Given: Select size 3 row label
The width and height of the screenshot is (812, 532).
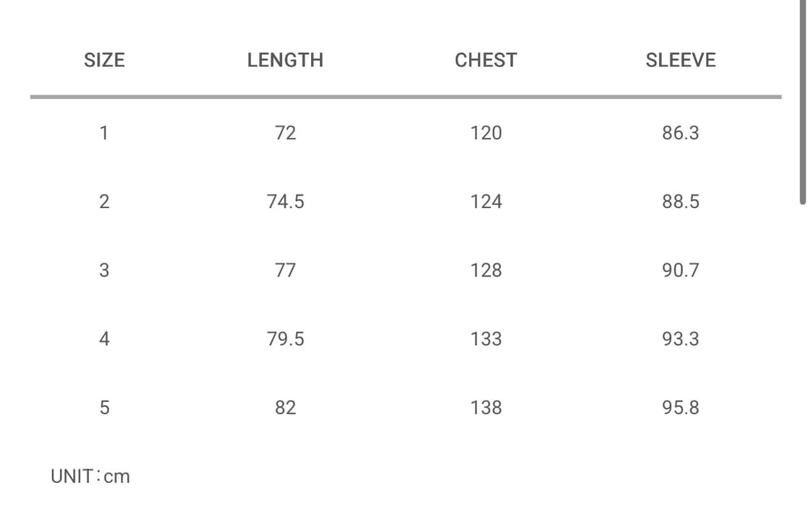Looking at the screenshot, I should (104, 270).
